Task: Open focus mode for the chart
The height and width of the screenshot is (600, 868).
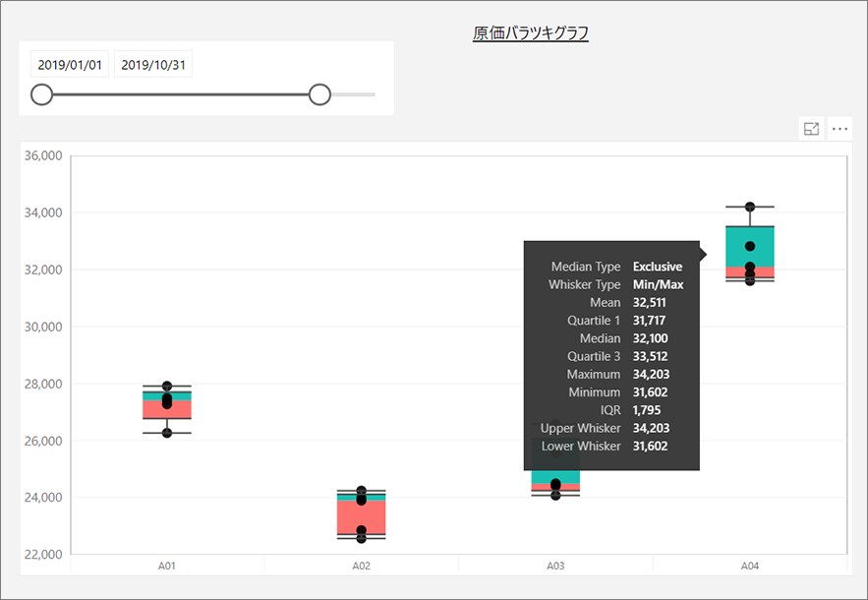Action: point(812,129)
